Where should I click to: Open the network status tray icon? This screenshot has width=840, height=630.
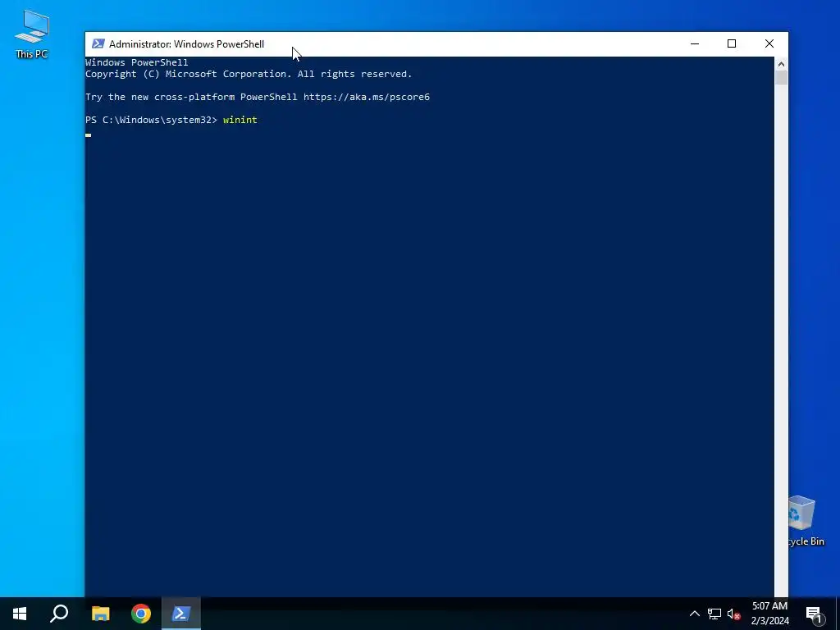[x=714, y=614]
